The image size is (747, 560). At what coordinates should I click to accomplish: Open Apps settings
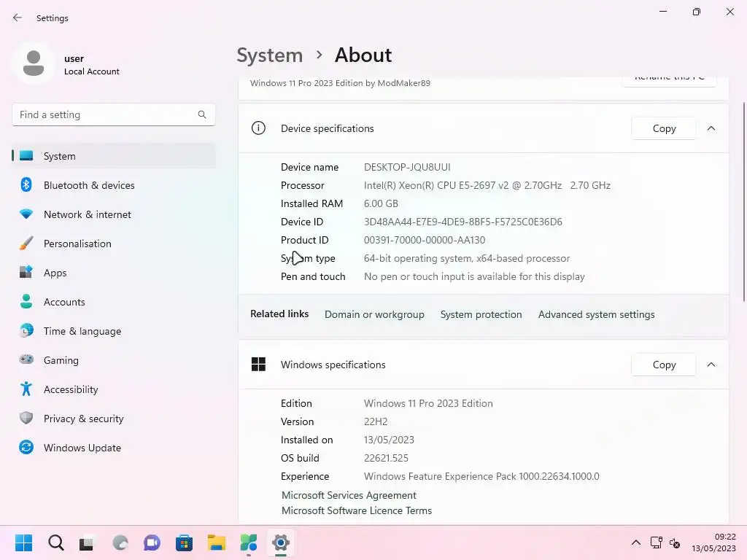114,273
